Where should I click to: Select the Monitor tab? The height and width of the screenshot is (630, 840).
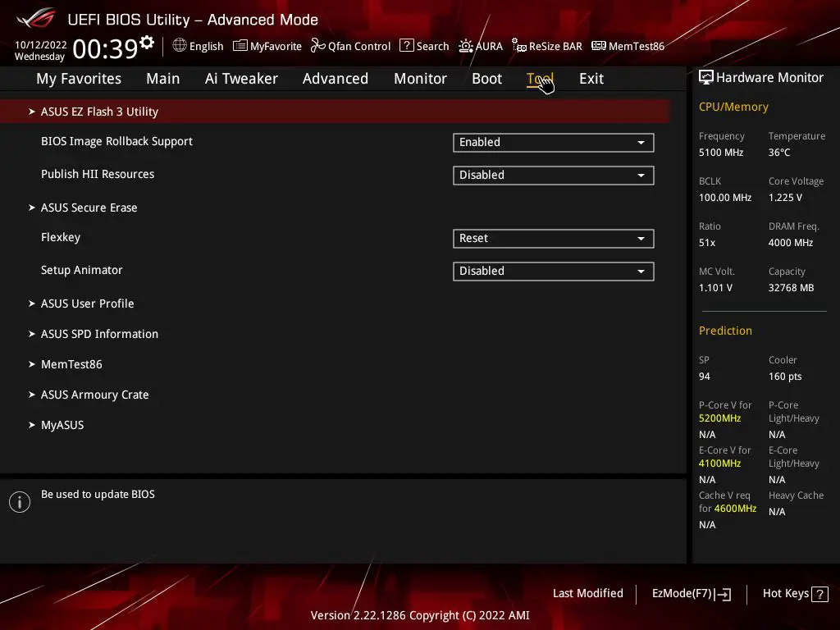click(420, 79)
